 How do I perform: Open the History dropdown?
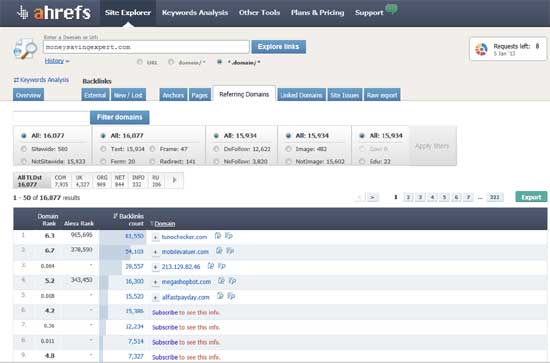57,61
